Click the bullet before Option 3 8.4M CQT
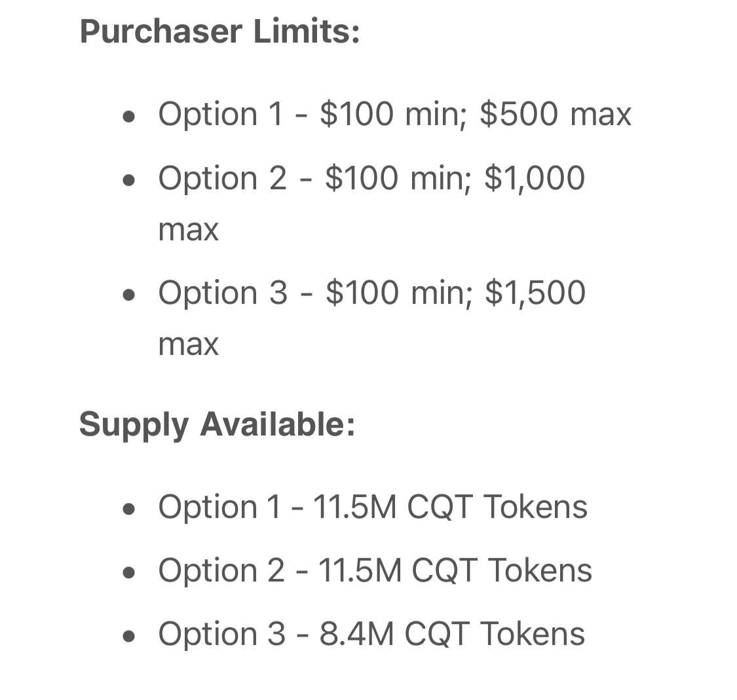The width and height of the screenshot is (737, 700). point(128,636)
